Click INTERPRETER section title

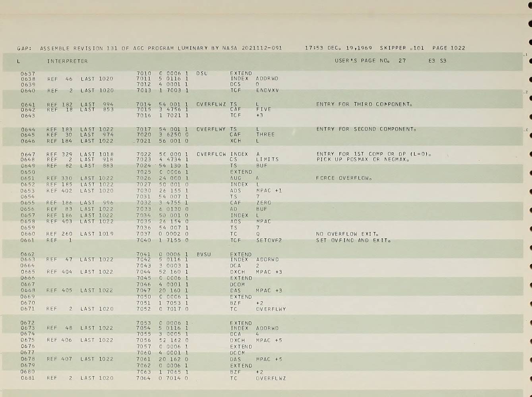click(67, 61)
